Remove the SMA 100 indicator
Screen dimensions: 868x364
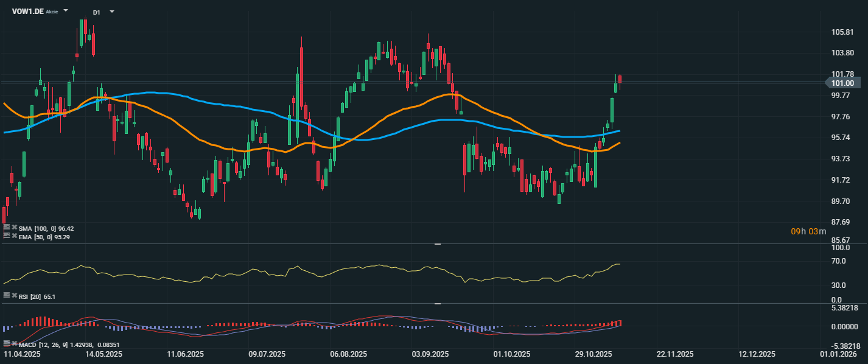[x=14, y=228]
